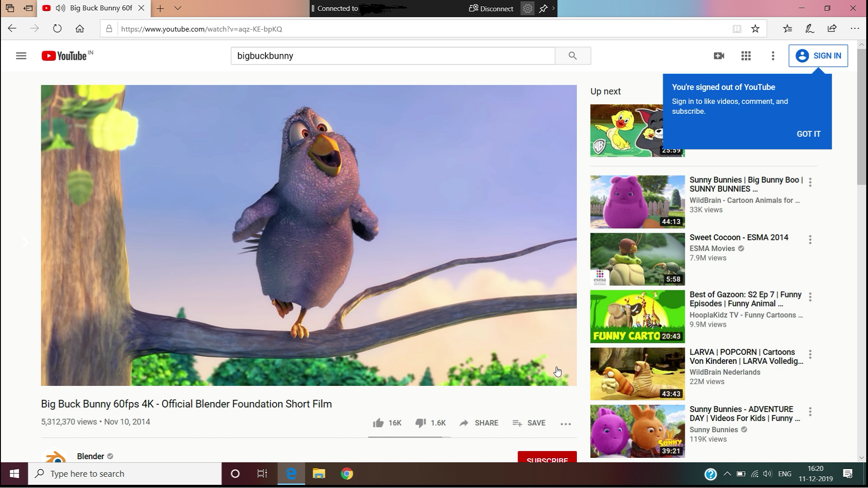Click the SIGN IN button

819,56
